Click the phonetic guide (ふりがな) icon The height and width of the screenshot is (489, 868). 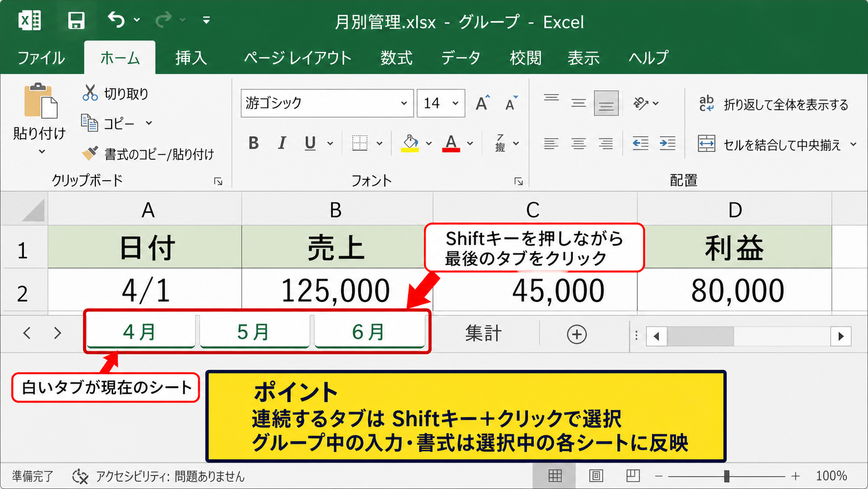coord(500,143)
